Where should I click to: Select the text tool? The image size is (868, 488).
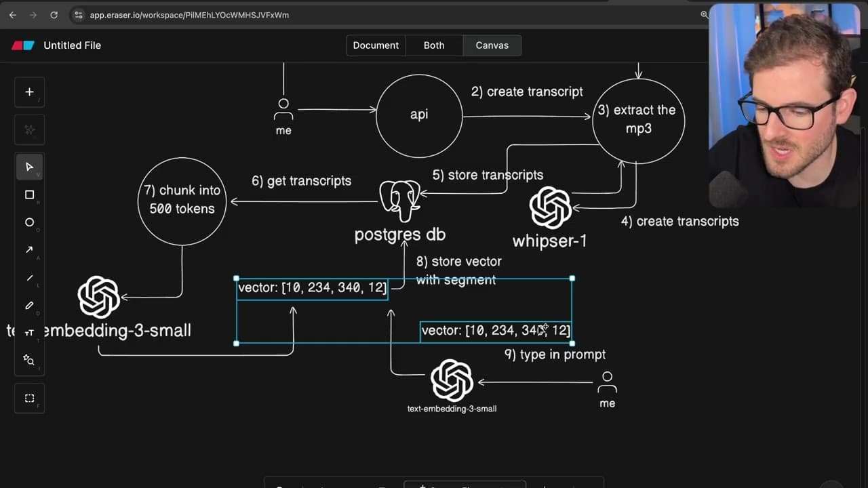[x=29, y=333]
